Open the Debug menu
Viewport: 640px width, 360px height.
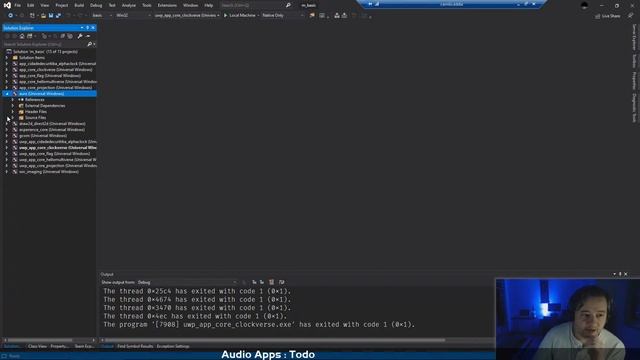click(x=96, y=5)
